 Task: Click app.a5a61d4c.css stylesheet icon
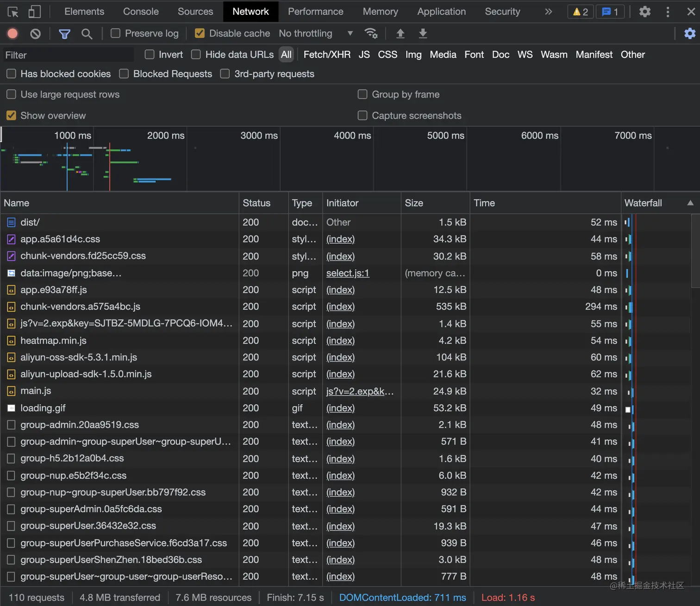click(x=11, y=239)
